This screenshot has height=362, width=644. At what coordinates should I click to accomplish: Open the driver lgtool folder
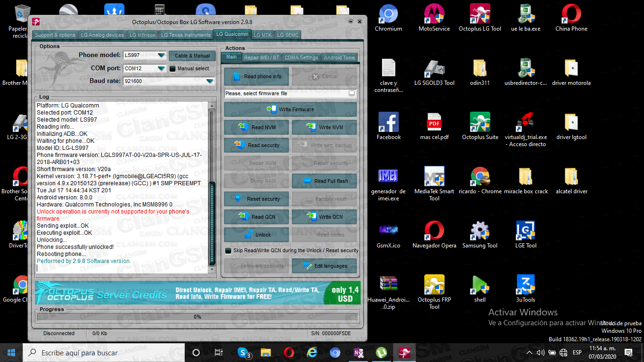coord(571,126)
